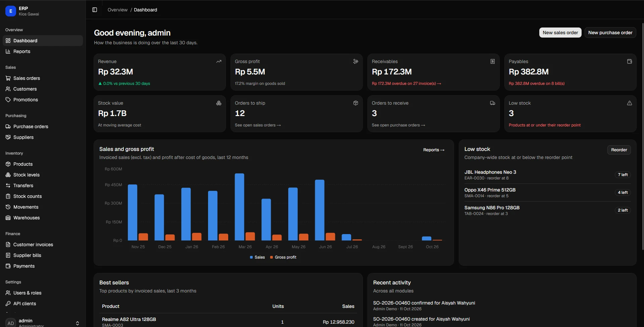The image size is (644, 327).
Task: Open Customer invoices page
Action: click(43, 244)
